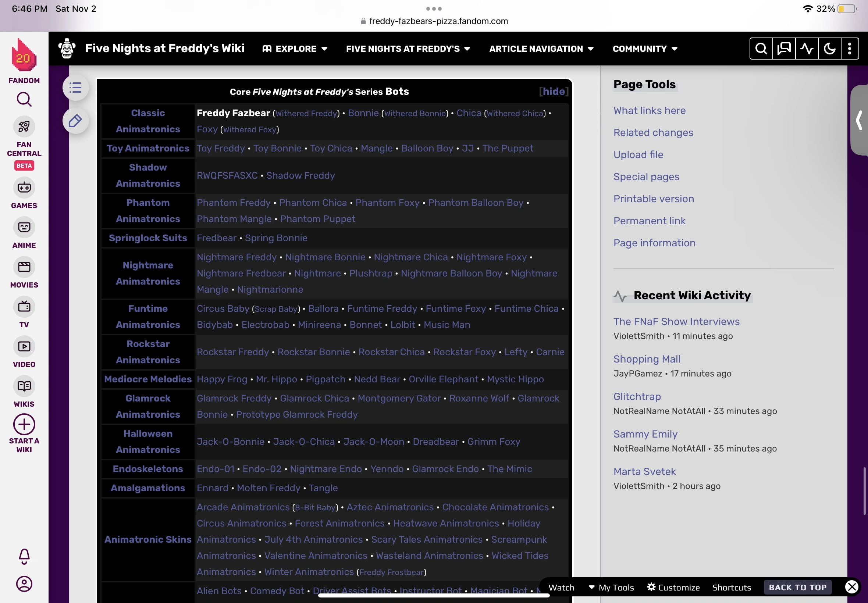Open the browser three-dots multitasking menu
The image size is (868, 603).
[x=434, y=9]
